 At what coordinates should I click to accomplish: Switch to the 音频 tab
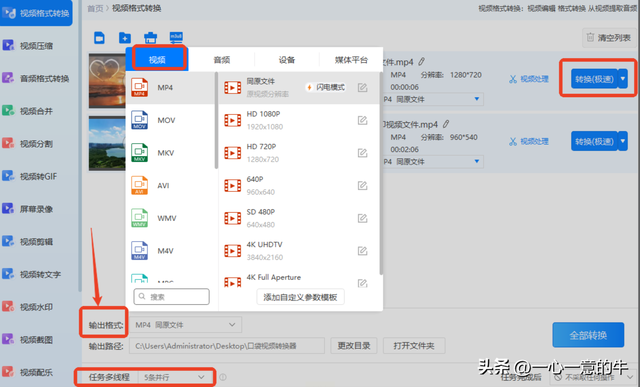pos(222,60)
